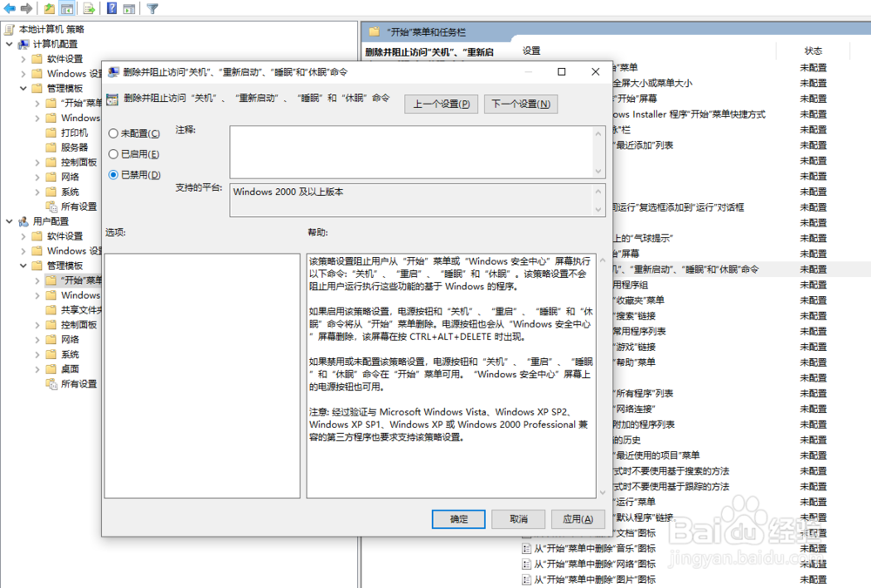Screen dimensions: 871x588
Task: Click the Back navigation arrow on the toolbar
Action: pyautogui.click(x=9, y=7)
